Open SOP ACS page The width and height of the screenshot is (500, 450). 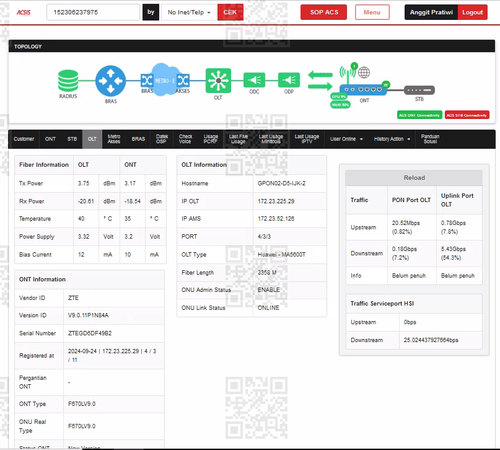[324, 12]
